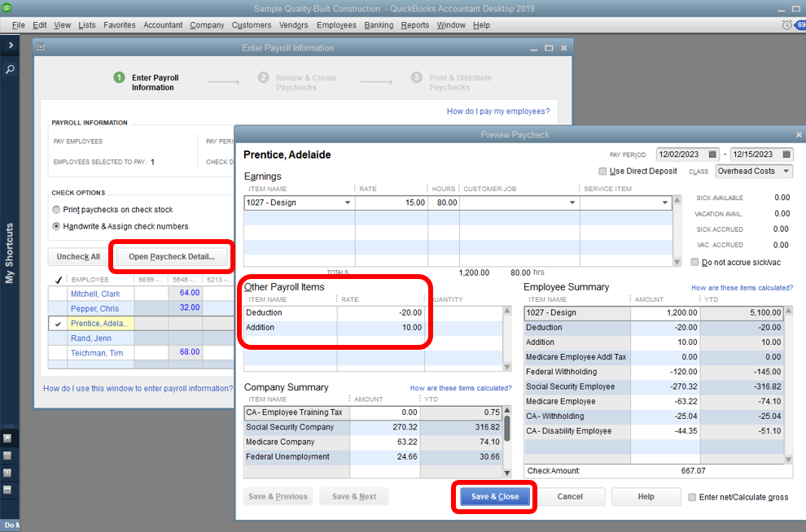Click the earnings Hours field 80.00

coord(444,203)
